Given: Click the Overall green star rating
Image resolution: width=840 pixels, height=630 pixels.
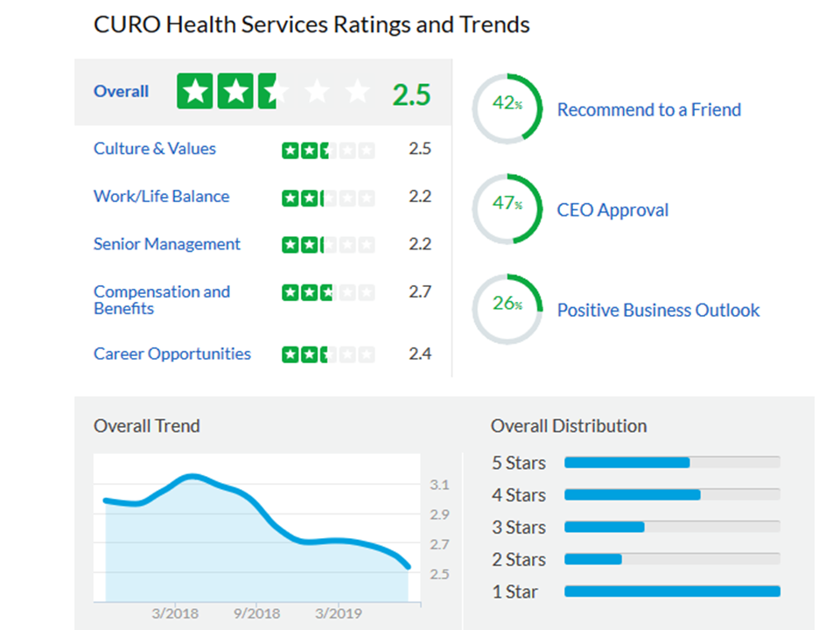Looking at the screenshot, I should [273, 92].
